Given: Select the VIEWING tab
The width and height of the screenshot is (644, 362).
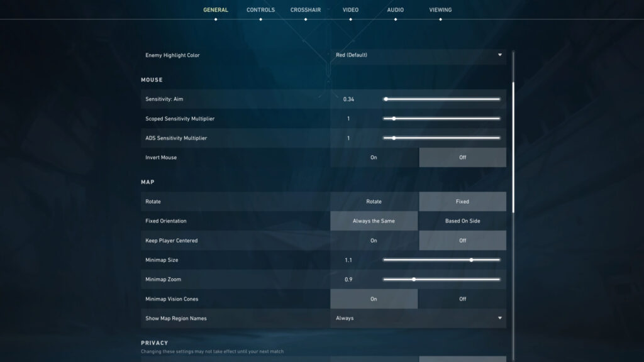Looking at the screenshot, I should (x=440, y=9).
